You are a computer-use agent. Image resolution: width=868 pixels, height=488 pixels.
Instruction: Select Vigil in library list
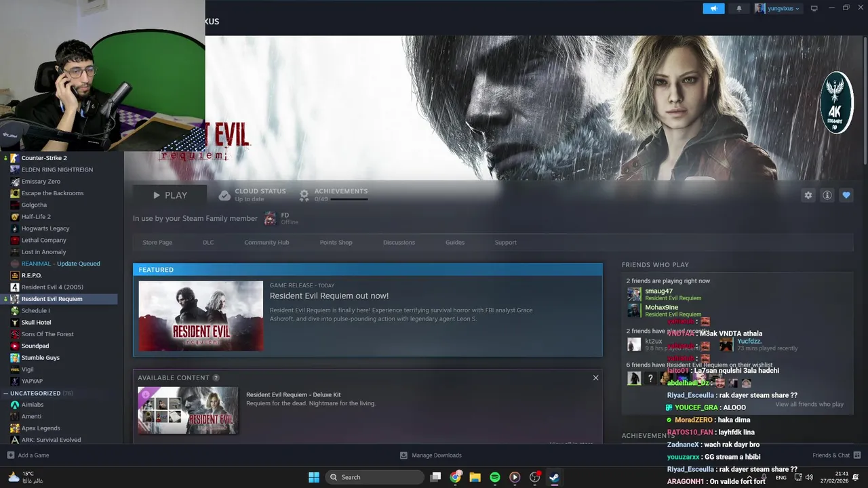[27, 369]
